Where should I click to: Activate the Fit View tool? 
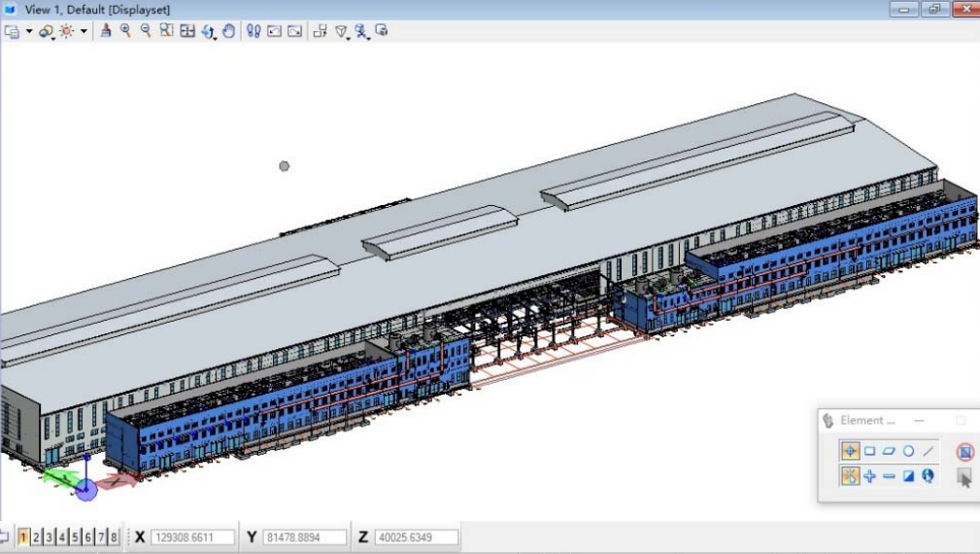click(187, 31)
